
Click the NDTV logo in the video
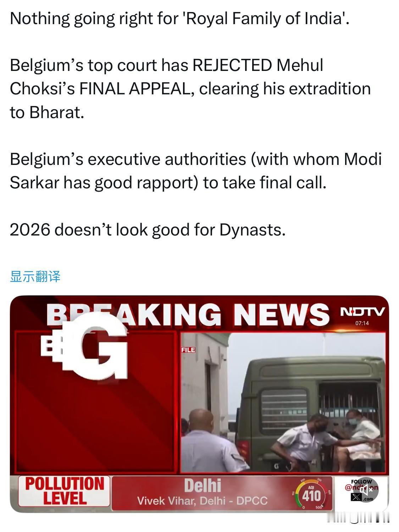coord(362,312)
